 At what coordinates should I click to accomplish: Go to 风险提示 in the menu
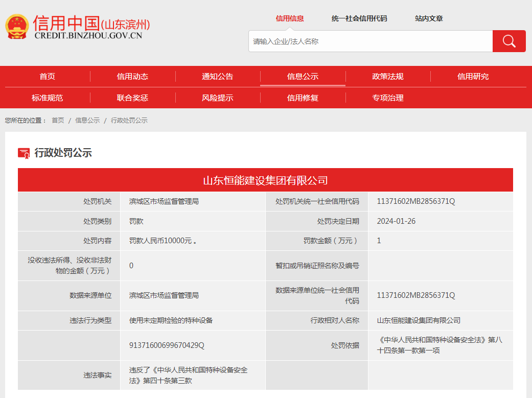pos(218,98)
